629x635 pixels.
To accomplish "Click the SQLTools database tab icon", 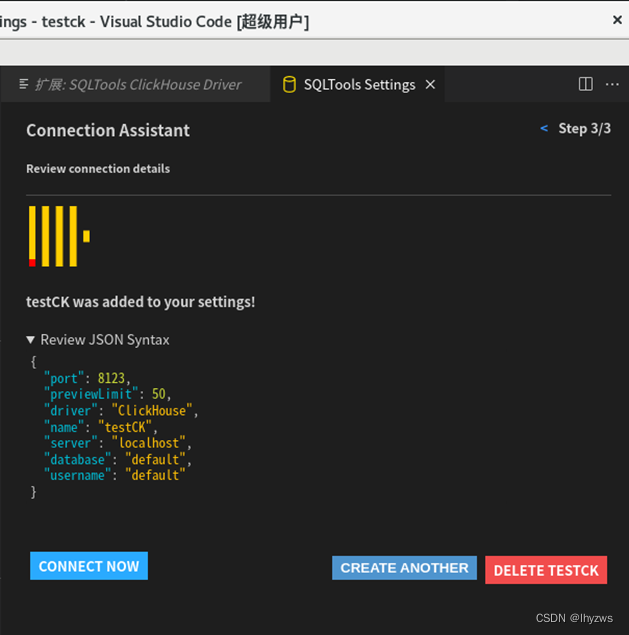I will (x=289, y=84).
